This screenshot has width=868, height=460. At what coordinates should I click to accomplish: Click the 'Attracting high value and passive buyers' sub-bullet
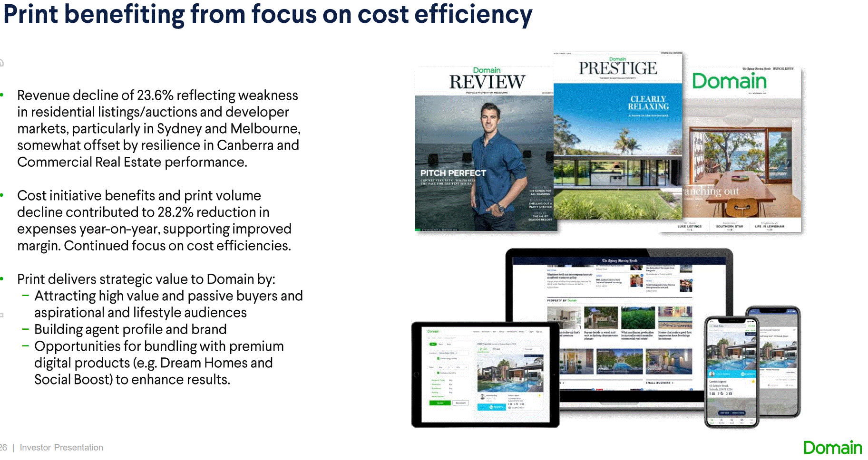[x=168, y=304]
